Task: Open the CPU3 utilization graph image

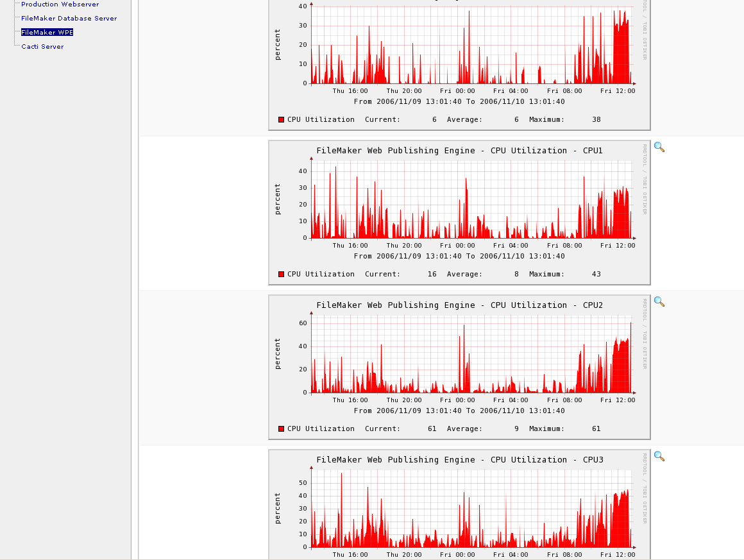Action: [x=459, y=504]
